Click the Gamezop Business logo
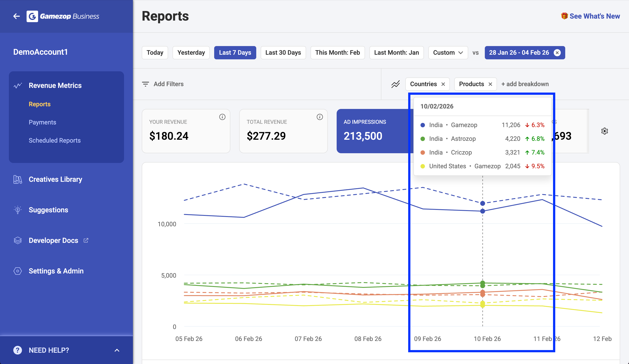Image resolution: width=629 pixels, height=364 pixels. pos(63,16)
